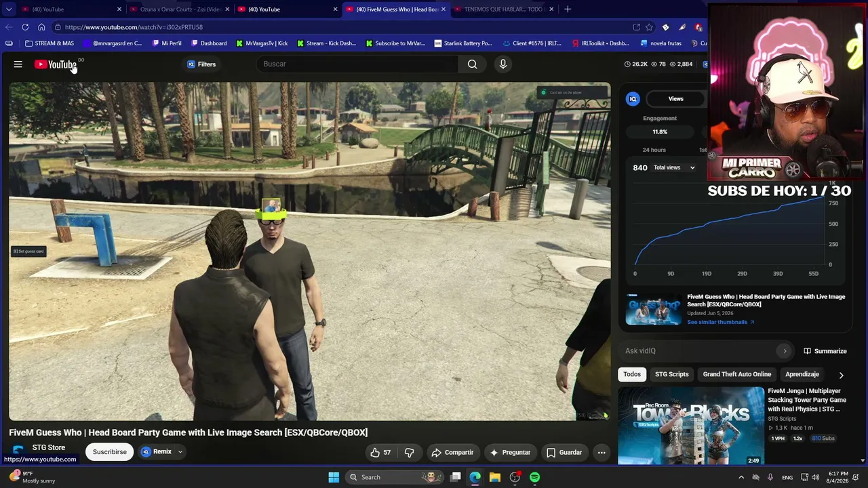This screenshot has height=488, width=868.
Task: Open vidIQ Filters button
Action: click(201, 64)
